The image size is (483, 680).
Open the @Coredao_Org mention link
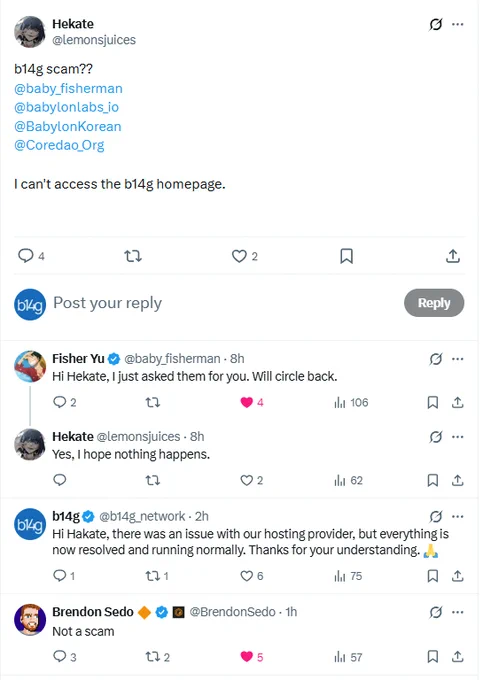pos(59,145)
